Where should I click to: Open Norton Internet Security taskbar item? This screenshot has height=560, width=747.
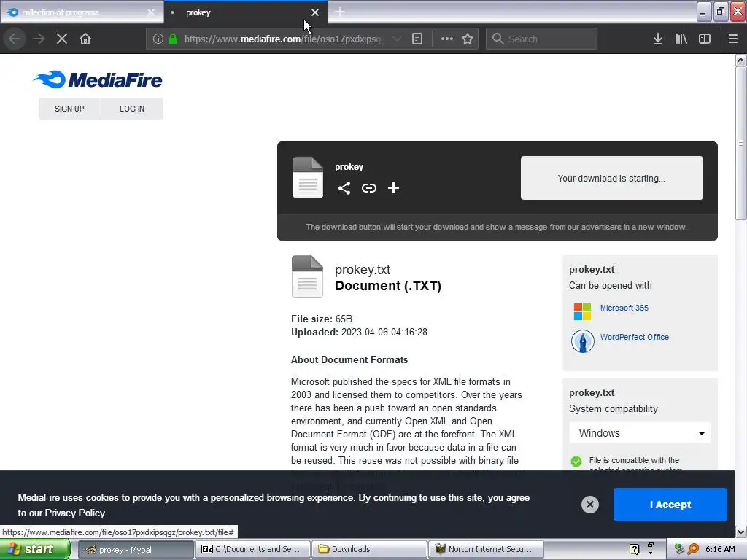tap(486, 550)
